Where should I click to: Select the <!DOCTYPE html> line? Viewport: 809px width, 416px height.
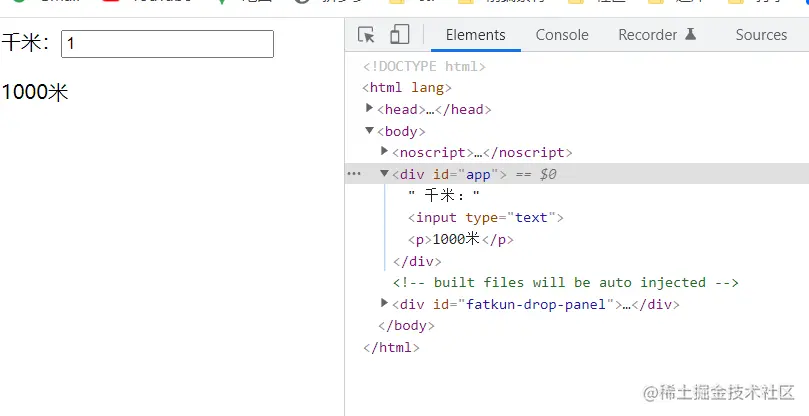[424, 67]
